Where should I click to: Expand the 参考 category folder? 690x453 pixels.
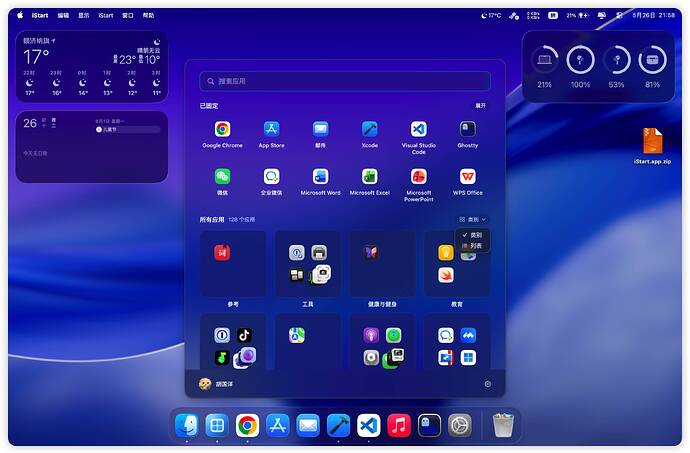233,264
